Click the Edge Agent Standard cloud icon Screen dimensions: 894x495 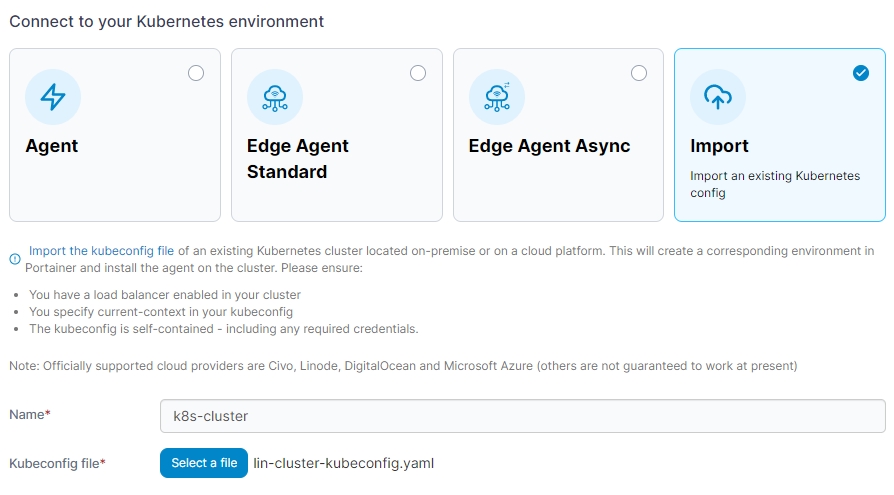[x=274, y=97]
